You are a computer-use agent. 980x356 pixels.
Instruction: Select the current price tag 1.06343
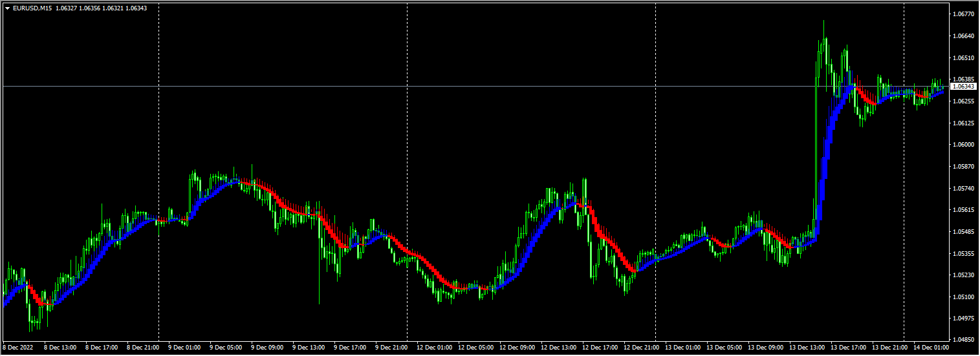(964, 86)
